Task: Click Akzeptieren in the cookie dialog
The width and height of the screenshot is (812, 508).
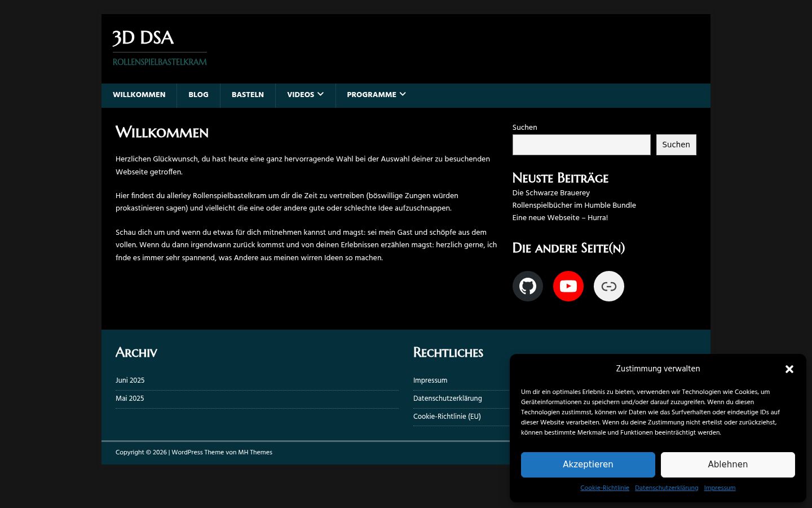Action: tap(588, 465)
